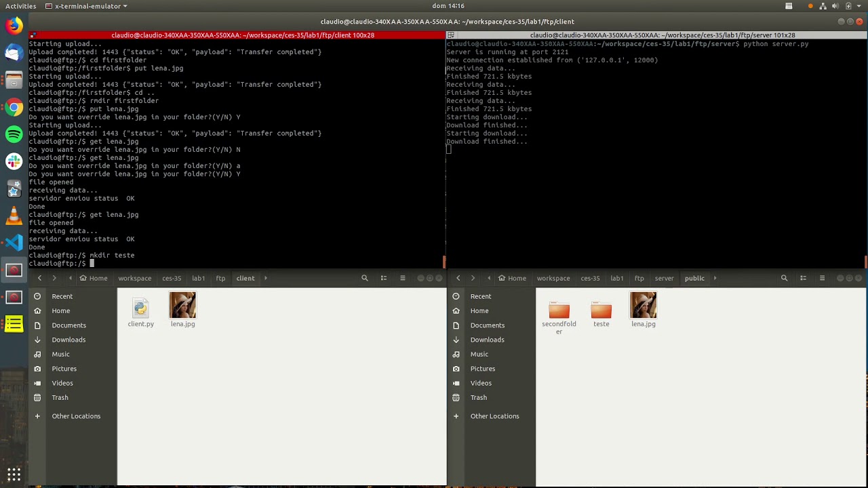Screen dimensions: 868x488
Task: Open the hamburger menu of client folder window
Action: click(x=403, y=278)
